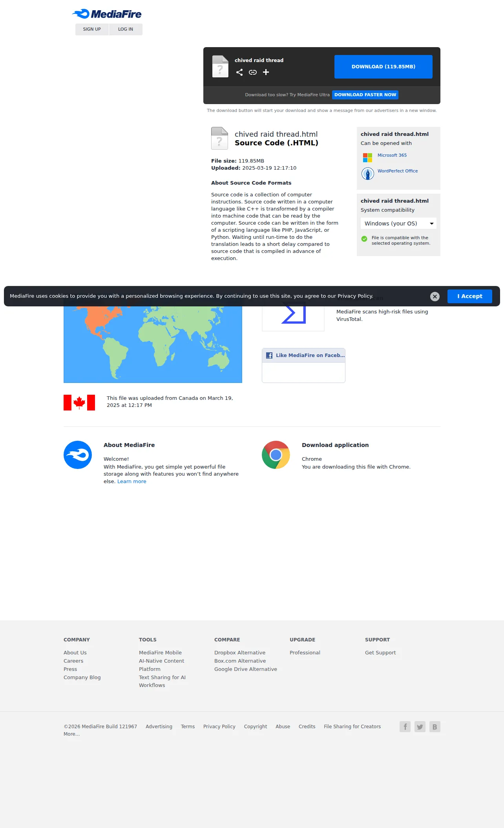Click Terms in the bottom bar
This screenshot has height=828, width=504.
(188, 727)
